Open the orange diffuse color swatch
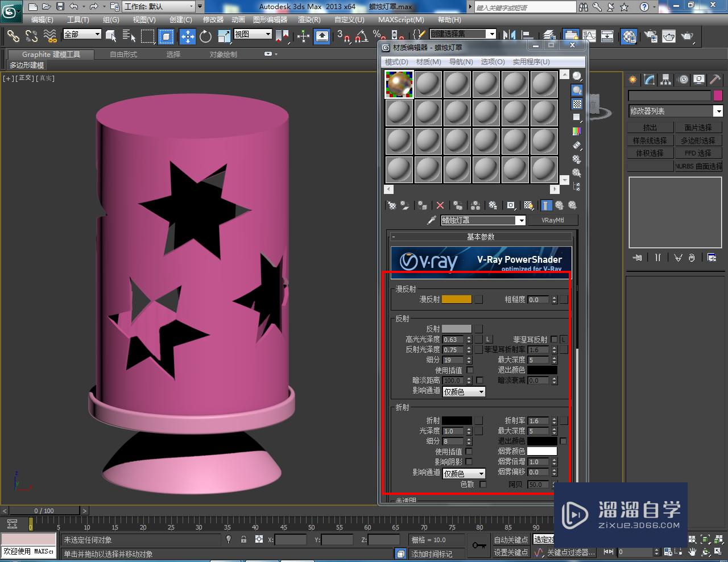 [457, 299]
